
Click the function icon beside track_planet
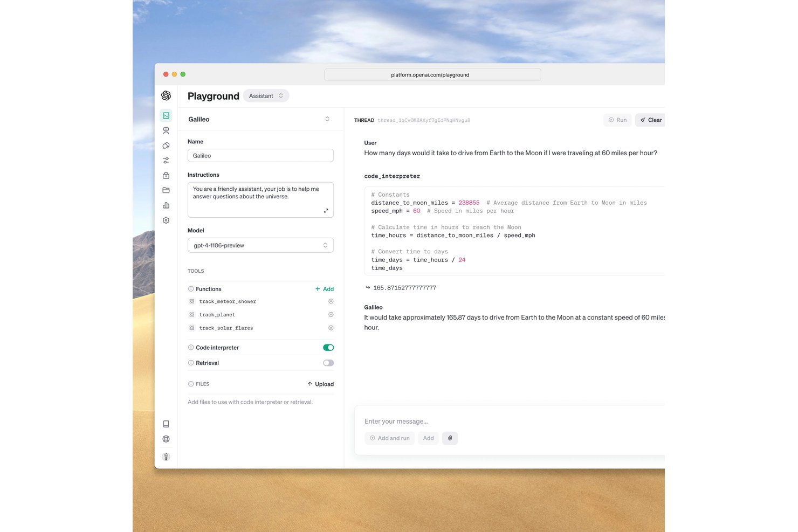pyautogui.click(x=191, y=315)
